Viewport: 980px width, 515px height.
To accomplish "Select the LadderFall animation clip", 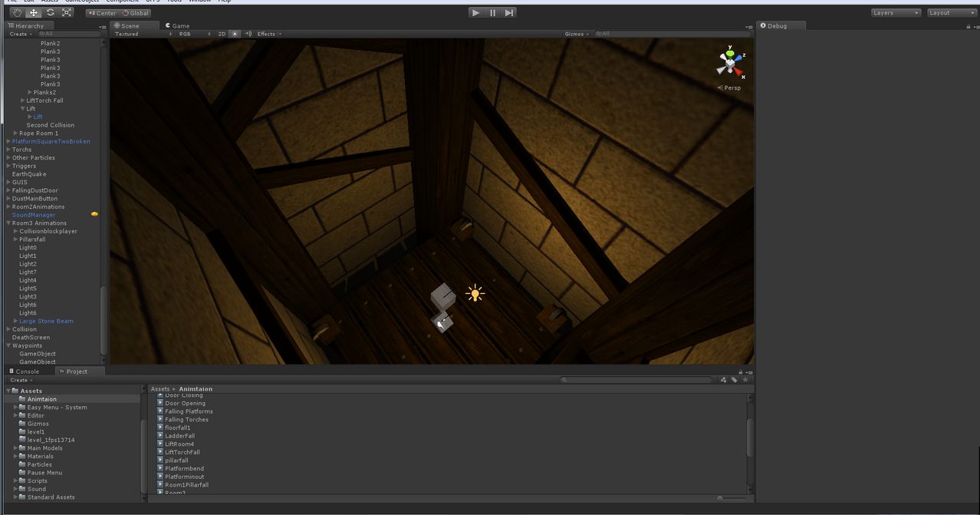I will point(179,436).
